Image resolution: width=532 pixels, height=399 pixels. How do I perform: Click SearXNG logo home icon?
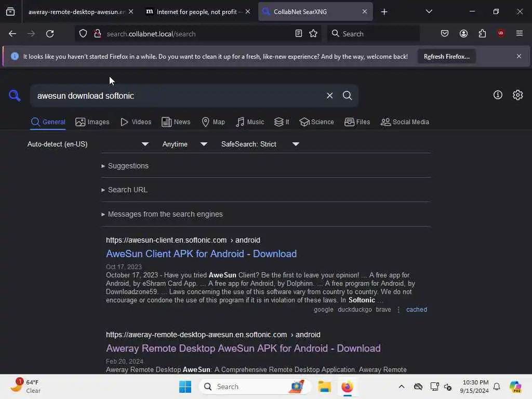click(15, 96)
